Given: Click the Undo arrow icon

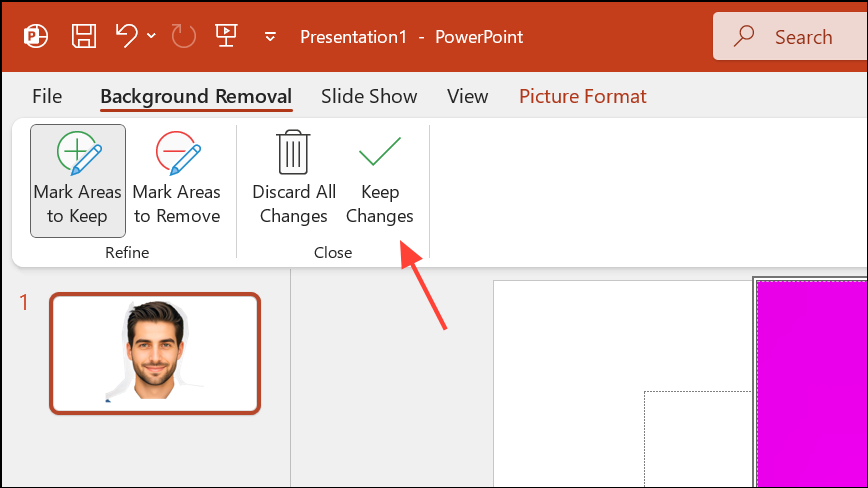Looking at the screenshot, I should [126, 37].
